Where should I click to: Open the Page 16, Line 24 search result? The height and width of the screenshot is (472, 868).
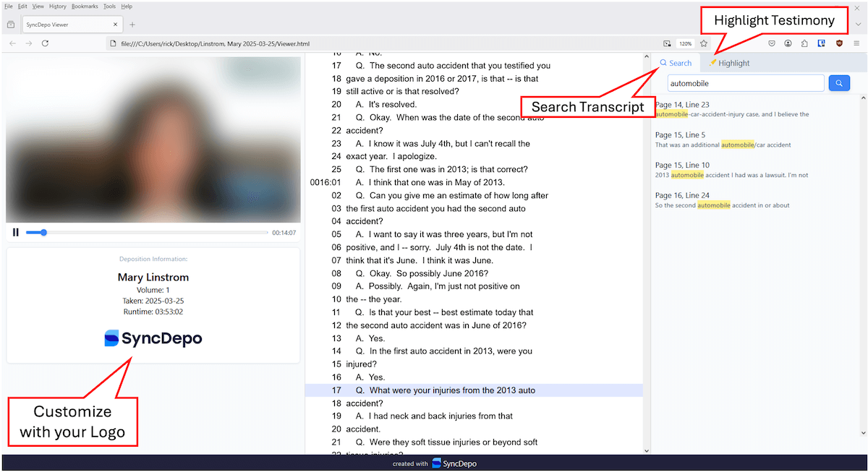(723, 199)
